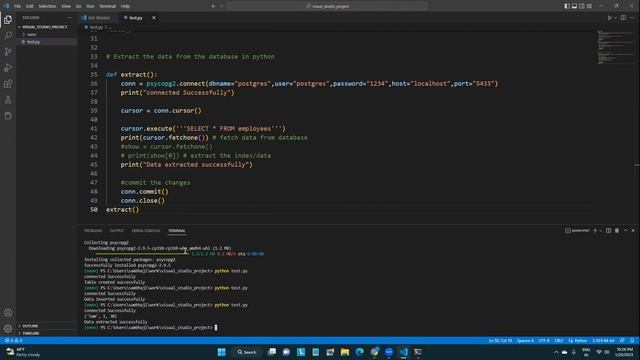Toggle the Panel layout icon
Image resolution: width=640 pixels, height=360 pixels.
(574, 6)
